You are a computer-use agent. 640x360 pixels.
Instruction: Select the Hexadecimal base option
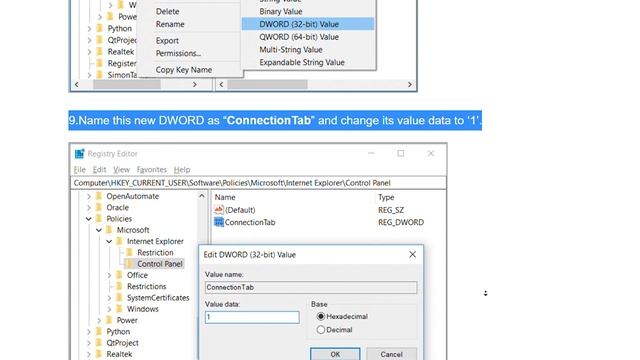tap(342, 316)
